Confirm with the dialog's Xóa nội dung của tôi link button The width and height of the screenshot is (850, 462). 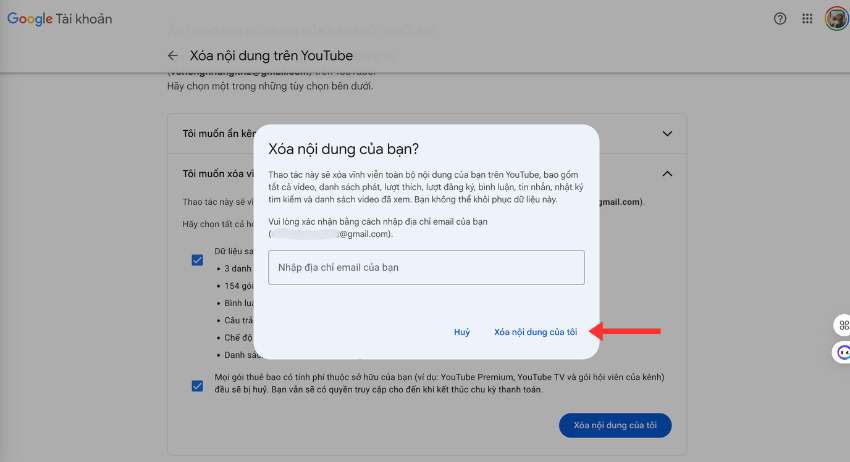(536, 332)
